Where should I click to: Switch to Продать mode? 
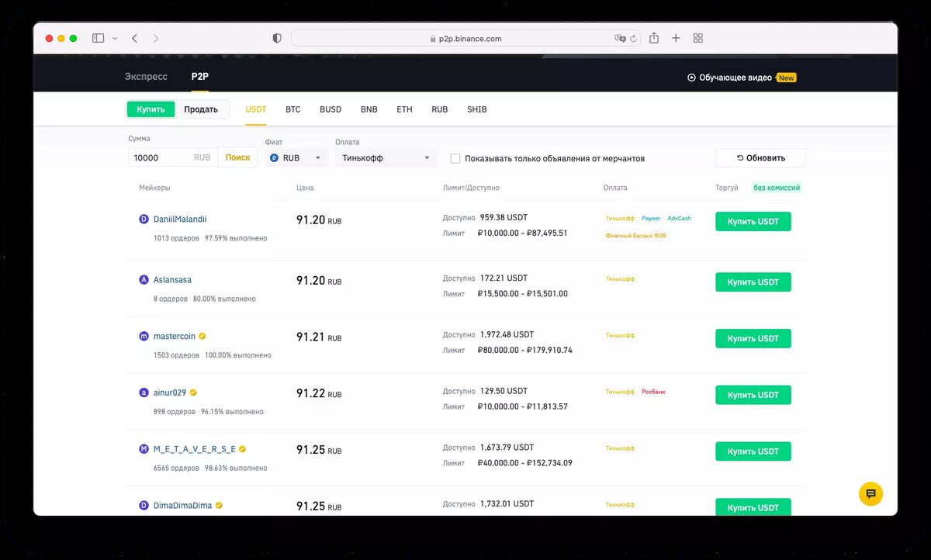201,109
